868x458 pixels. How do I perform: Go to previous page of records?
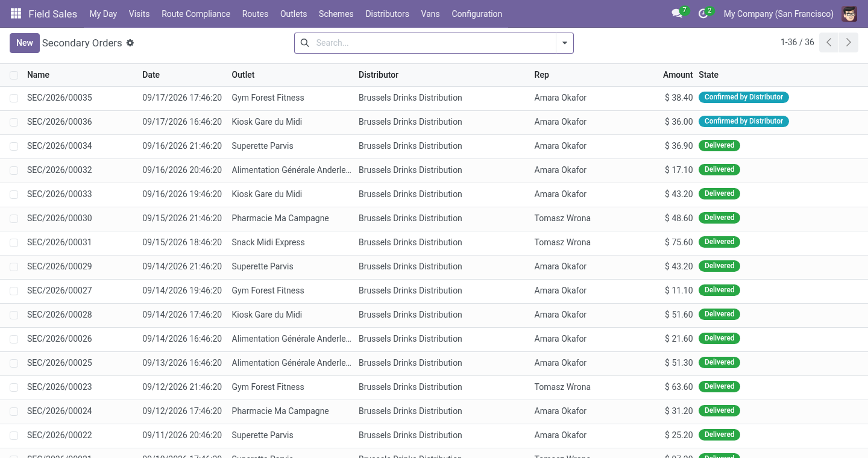(829, 43)
